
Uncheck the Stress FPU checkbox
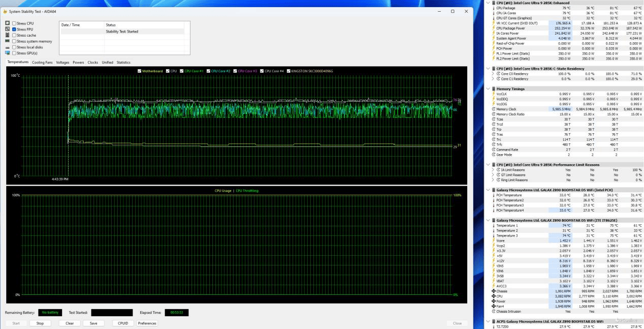(x=14, y=29)
